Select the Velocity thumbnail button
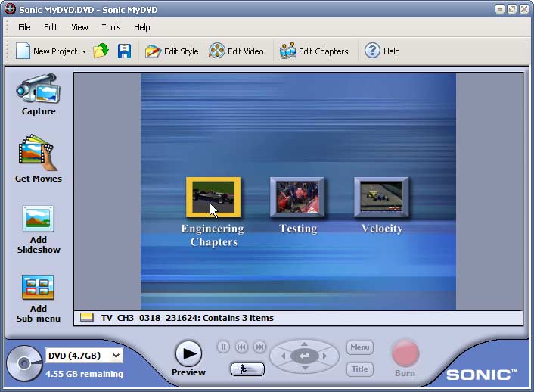The image size is (534, 392). 381,198
